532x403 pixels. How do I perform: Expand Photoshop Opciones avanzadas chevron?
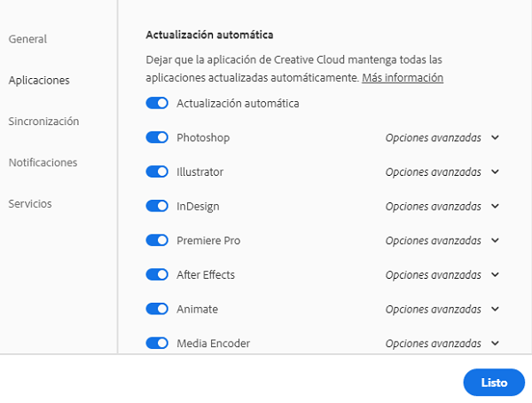(x=495, y=138)
